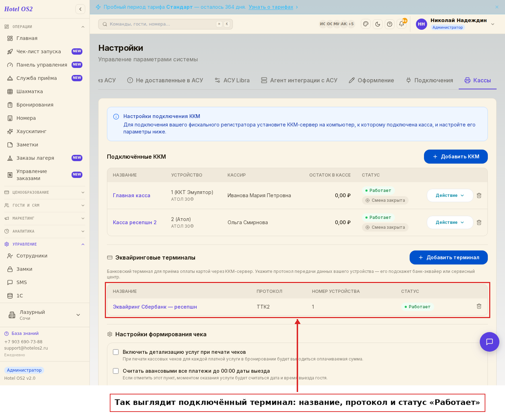Click Смена закрыта badge for Главная касса
This screenshot has width=505, height=420.
point(385,200)
